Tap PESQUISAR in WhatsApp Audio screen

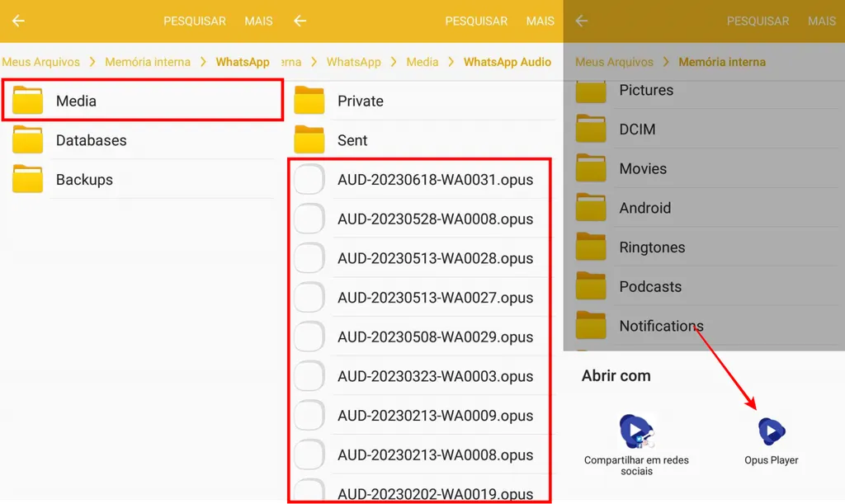[476, 21]
